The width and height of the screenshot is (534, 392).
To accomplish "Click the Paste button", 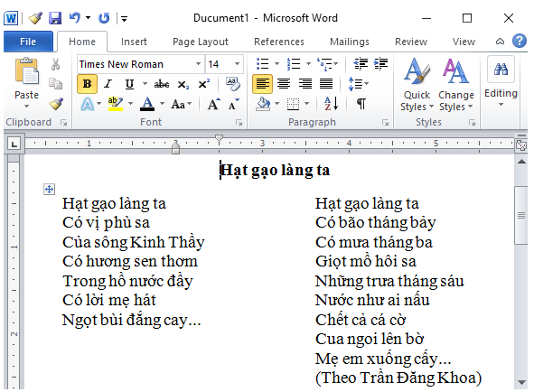I will click(x=26, y=83).
